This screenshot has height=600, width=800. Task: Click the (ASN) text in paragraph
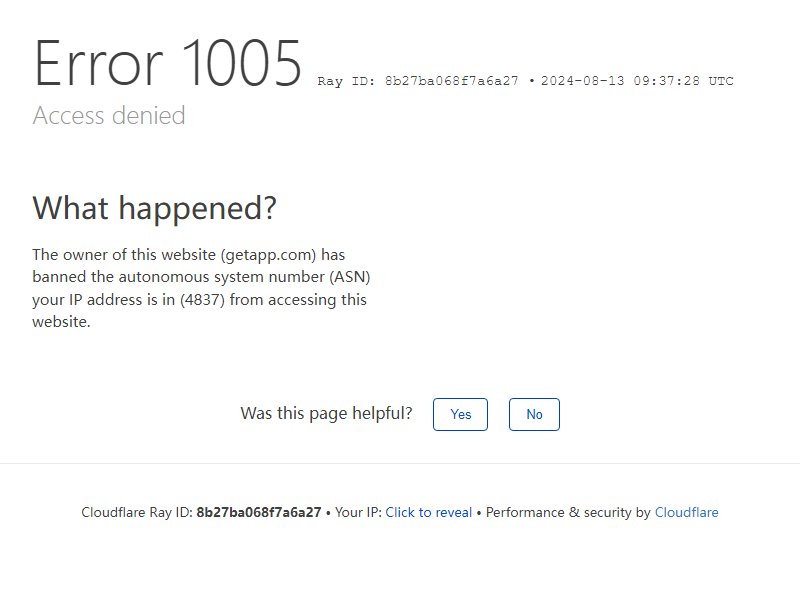[350, 277]
